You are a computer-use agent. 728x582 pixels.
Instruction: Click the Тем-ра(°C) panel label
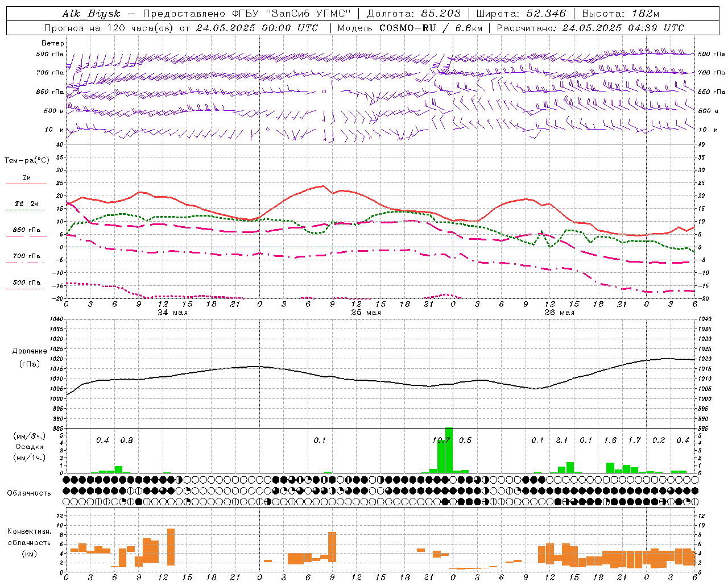(x=27, y=161)
